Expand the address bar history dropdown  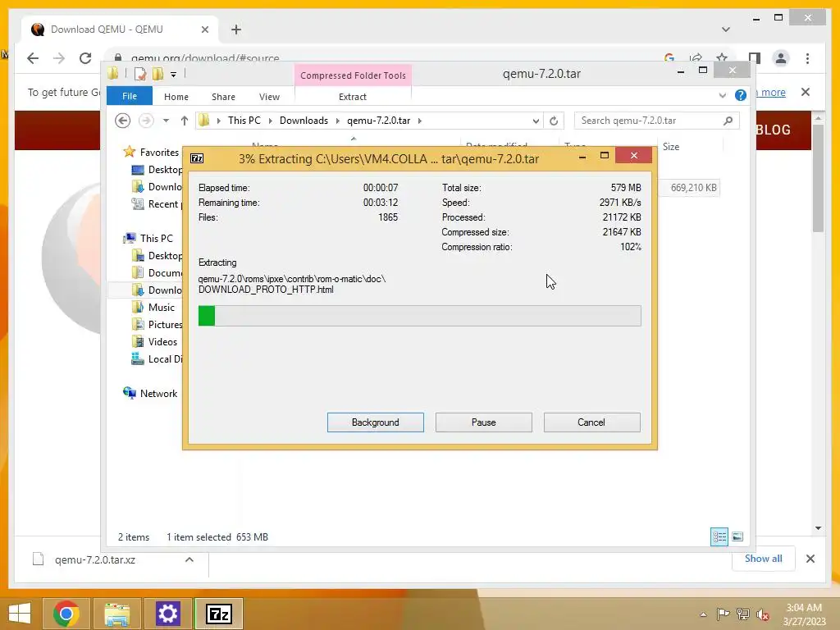pyautogui.click(x=536, y=121)
